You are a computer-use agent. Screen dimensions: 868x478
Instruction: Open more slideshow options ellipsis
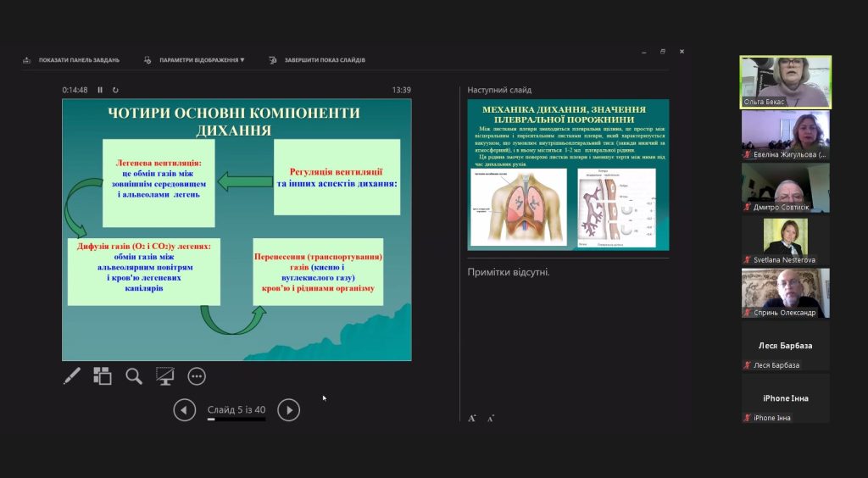click(197, 376)
